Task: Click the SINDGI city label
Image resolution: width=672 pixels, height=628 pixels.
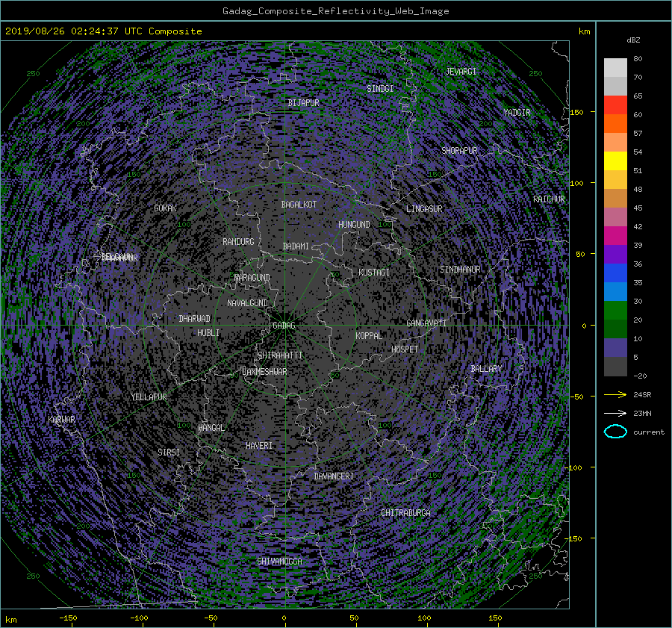Action: [380, 88]
